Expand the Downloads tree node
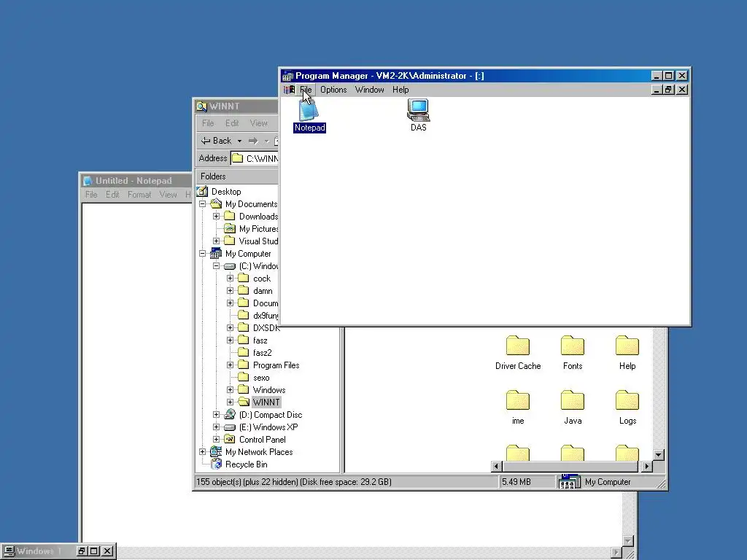The image size is (747, 560). (x=216, y=216)
